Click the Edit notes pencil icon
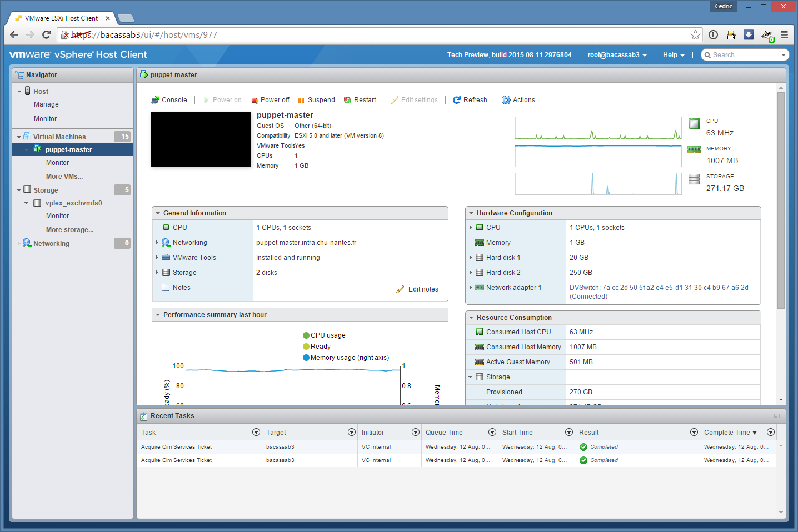The image size is (798, 532). 400,289
